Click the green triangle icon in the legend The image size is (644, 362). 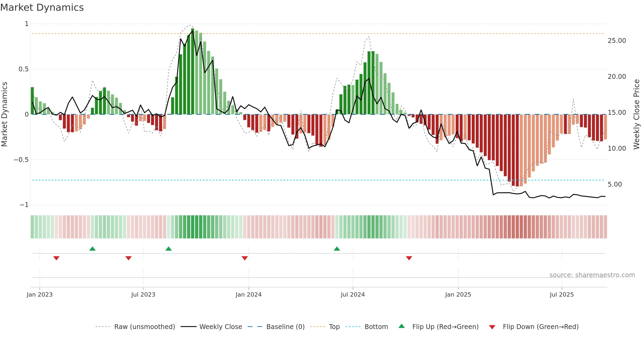[x=401, y=326]
